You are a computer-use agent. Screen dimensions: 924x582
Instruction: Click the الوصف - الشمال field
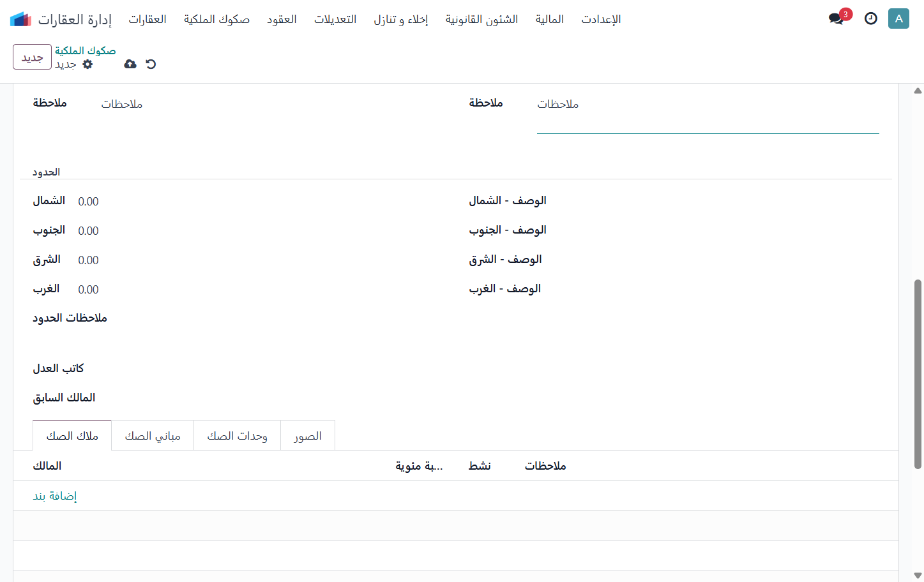click(720, 201)
